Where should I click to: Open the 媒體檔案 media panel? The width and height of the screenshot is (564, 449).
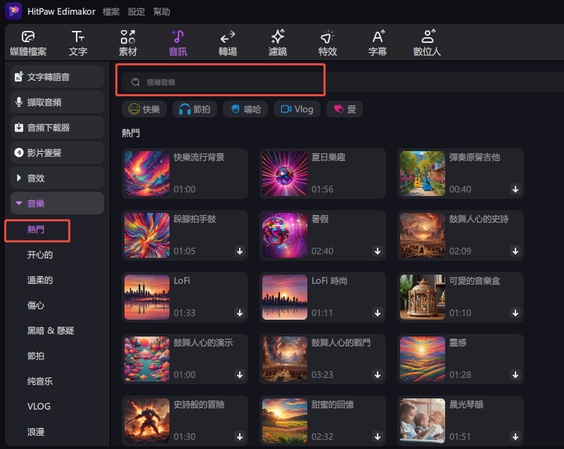click(x=28, y=44)
